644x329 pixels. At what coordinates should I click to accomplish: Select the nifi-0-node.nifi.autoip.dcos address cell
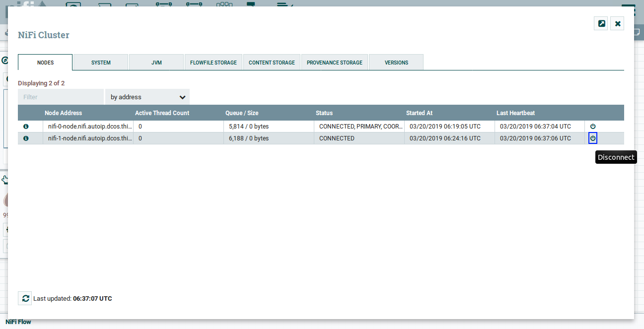[88, 127]
